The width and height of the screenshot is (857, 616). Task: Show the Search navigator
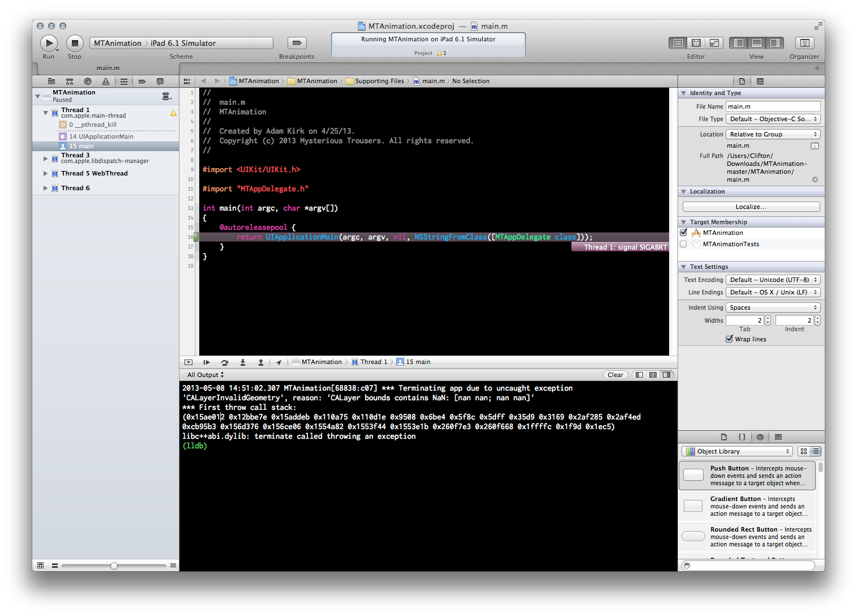tap(88, 82)
